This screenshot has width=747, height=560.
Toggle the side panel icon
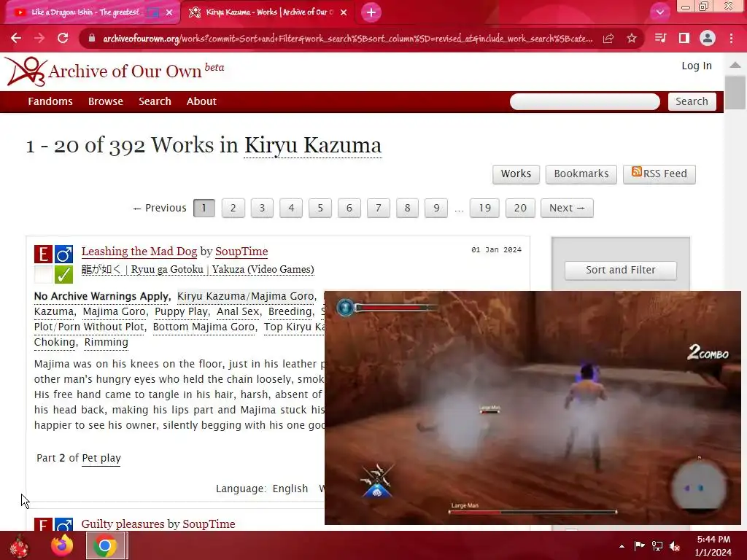(684, 38)
